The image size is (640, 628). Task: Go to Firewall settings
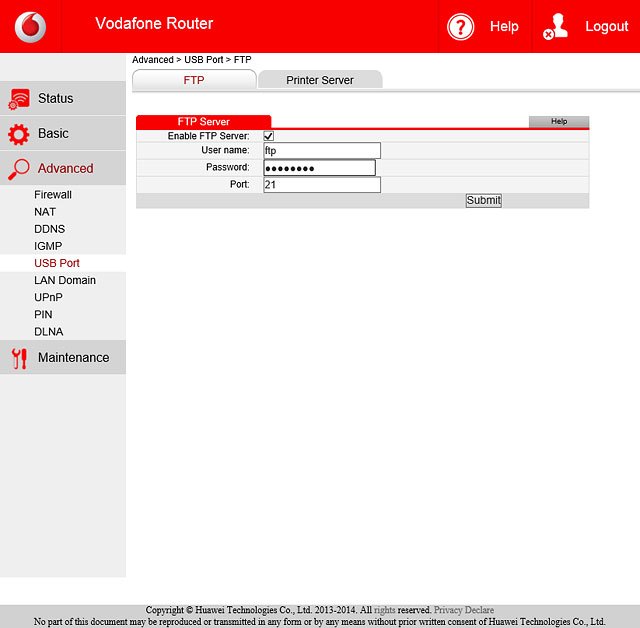click(x=53, y=195)
